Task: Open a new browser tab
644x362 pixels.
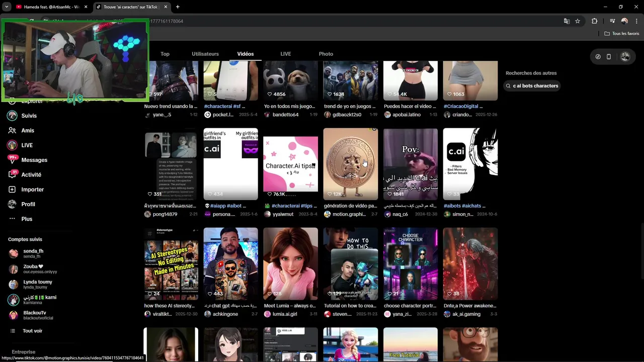Action: (178, 7)
